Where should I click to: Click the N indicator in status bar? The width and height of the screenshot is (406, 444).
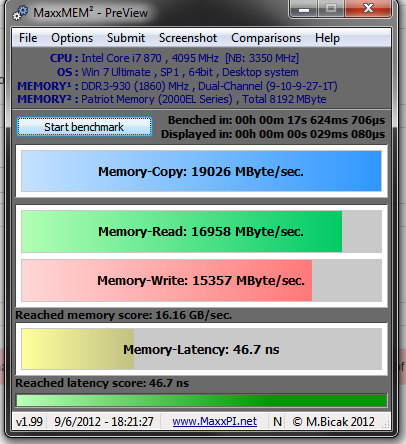(277, 422)
